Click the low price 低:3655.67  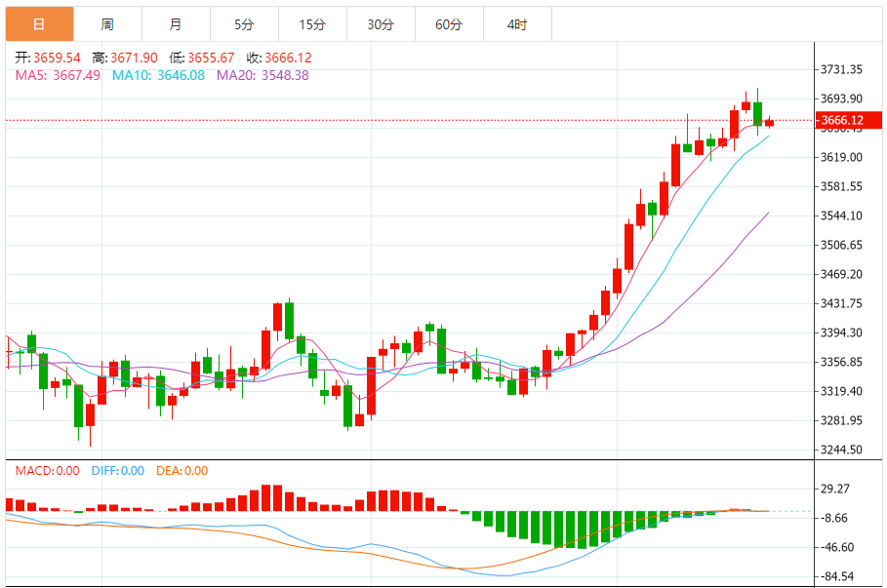(x=202, y=58)
